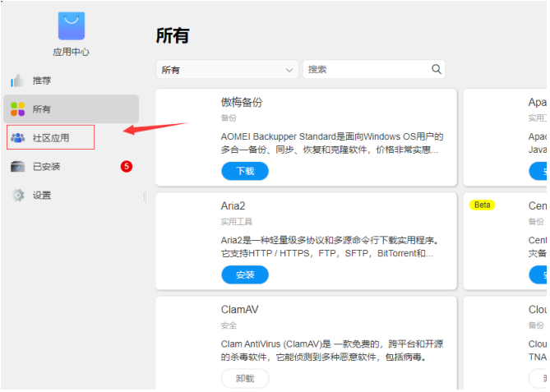
Task: Open the 设置 section
Action: click(x=72, y=196)
